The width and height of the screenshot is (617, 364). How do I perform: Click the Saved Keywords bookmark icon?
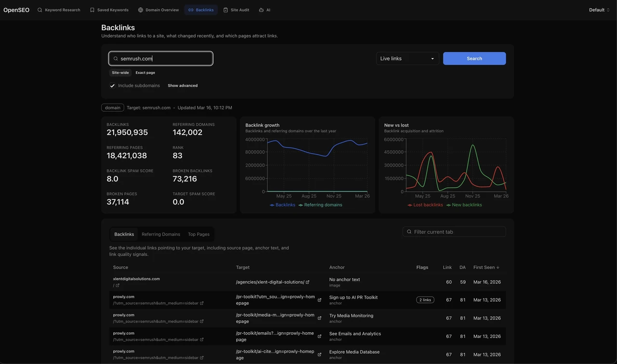coord(92,10)
